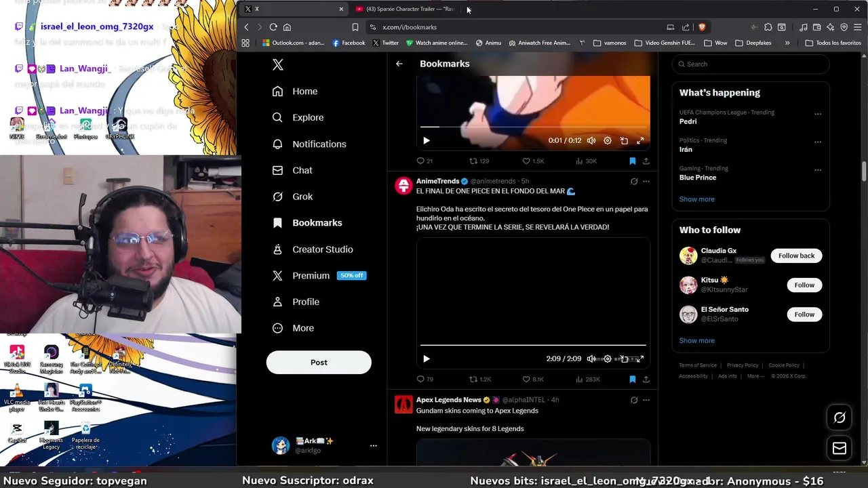Open Grok action on Apex Legends post
Screen dimensions: 868x488
coord(634,400)
